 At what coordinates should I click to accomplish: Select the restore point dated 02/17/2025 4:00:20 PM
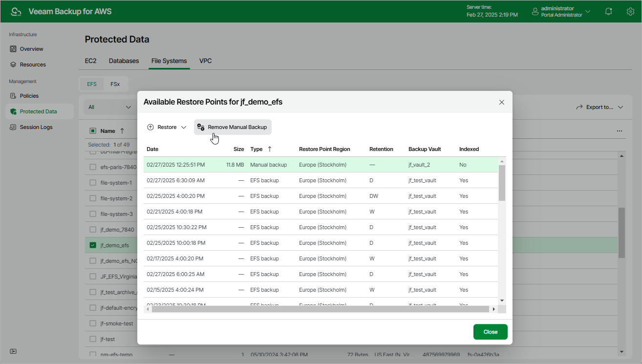tap(321, 258)
